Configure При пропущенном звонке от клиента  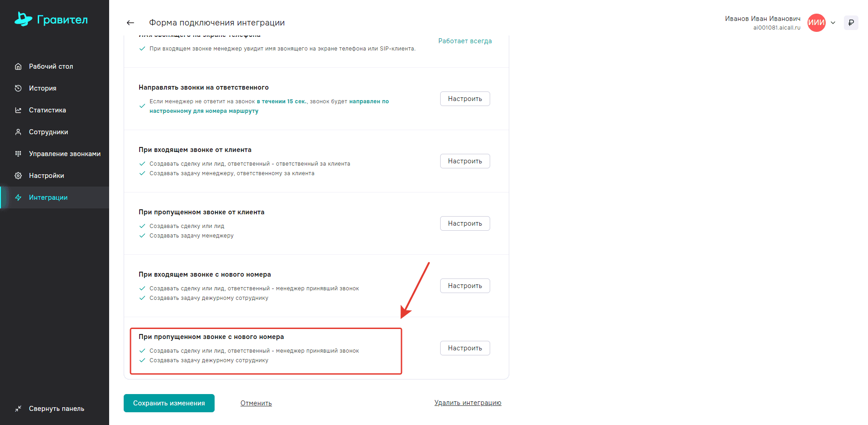(x=465, y=223)
